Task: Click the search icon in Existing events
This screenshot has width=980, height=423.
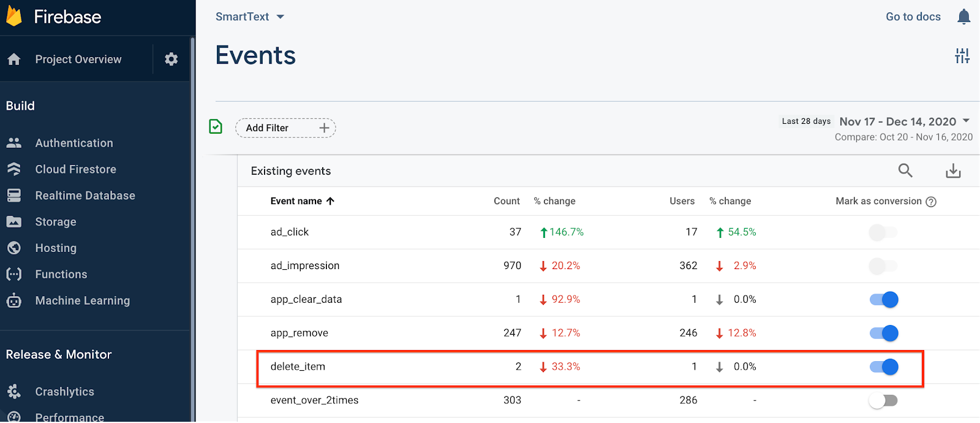Action: click(x=905, y=170)
